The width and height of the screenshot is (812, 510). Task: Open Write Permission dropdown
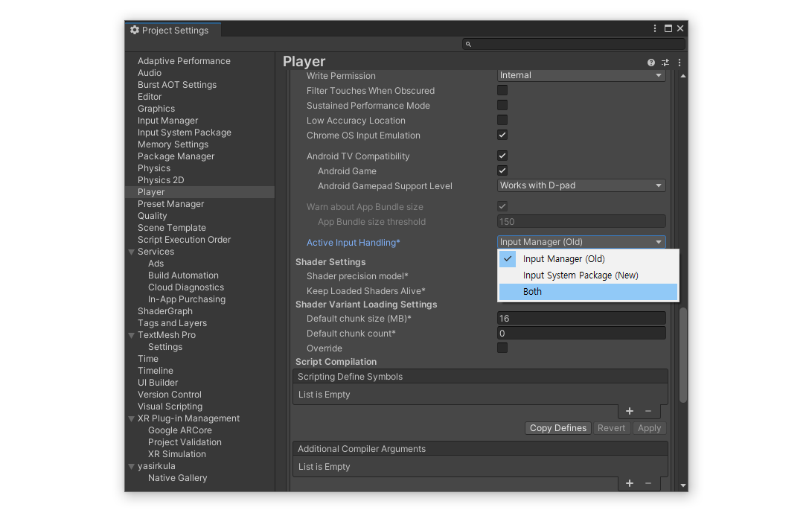pyautogui.click(x=581, y=75)
